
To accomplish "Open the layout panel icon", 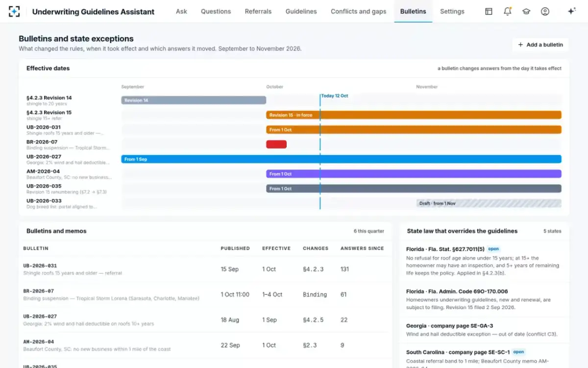I will [x=489, y=11].
